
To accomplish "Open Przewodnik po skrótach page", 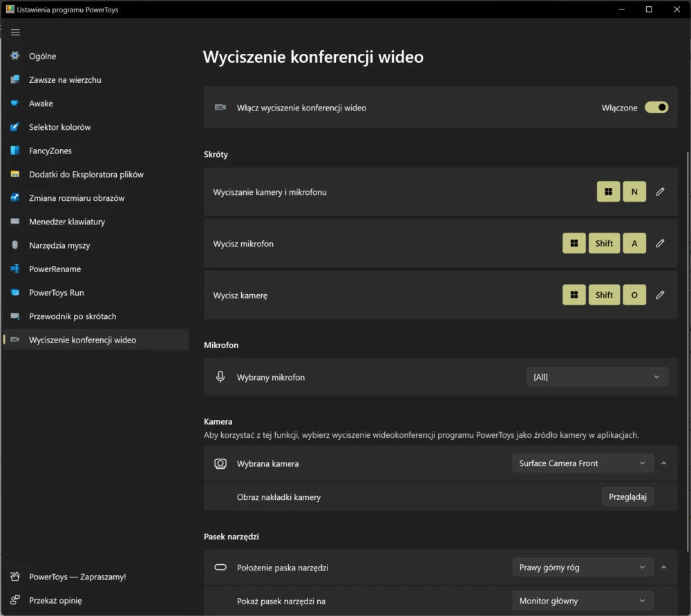I will click(x=96, y=316).
